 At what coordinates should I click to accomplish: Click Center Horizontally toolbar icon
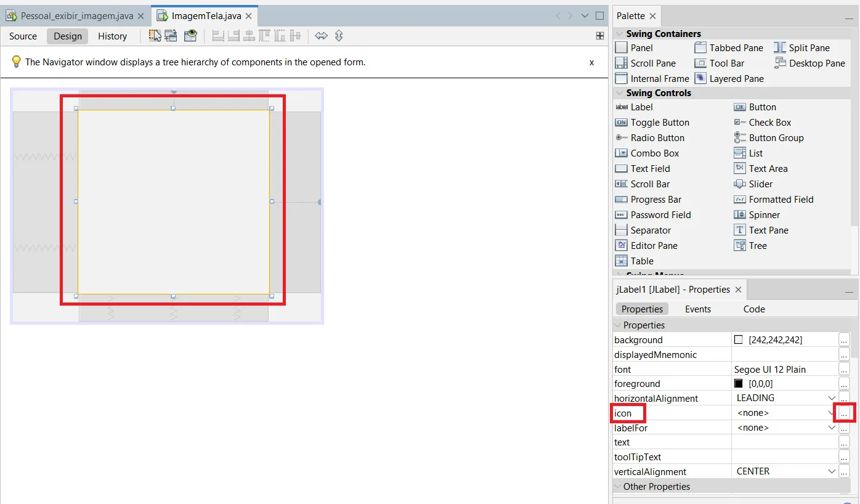(249, 36)
